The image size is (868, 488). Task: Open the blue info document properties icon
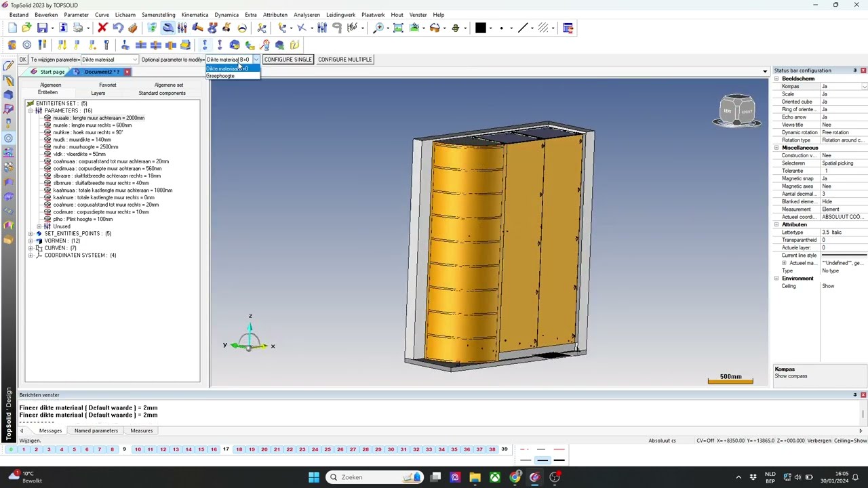click(x=63, y=28)
